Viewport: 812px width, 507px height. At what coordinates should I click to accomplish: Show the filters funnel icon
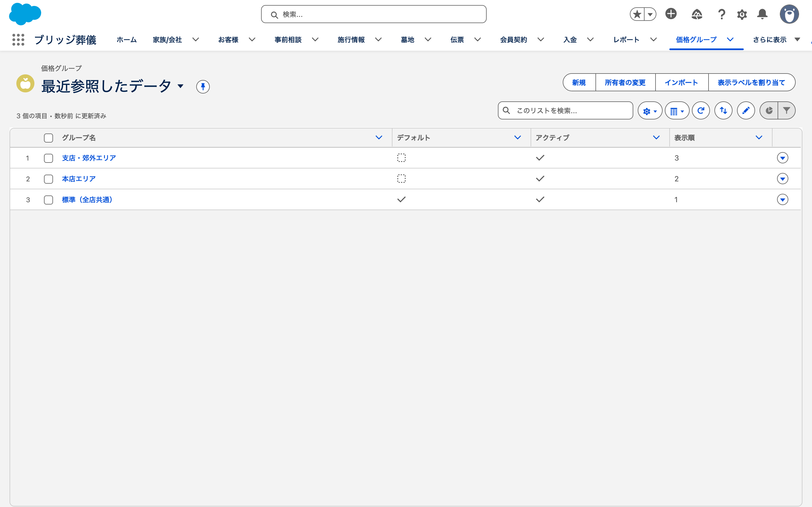[x=787, y=111]
